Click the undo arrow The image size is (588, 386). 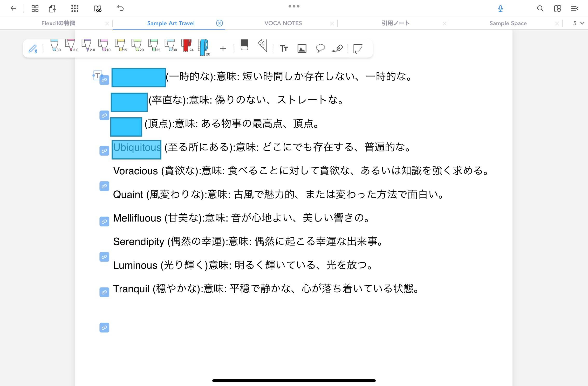[120, 8]
